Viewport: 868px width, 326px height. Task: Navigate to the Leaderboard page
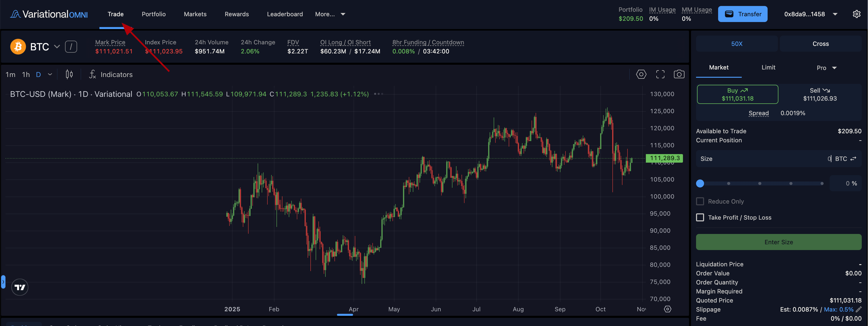click(285, 14)
